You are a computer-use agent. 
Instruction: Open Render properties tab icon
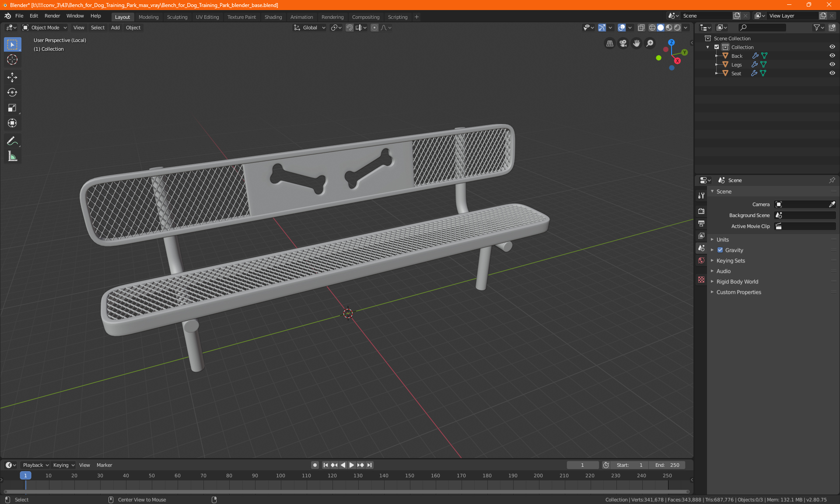(x=701, y=211)
